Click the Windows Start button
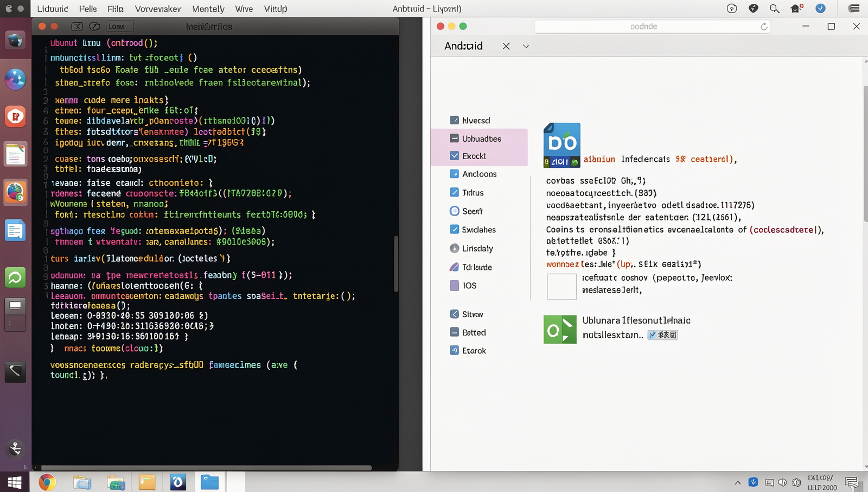Viewport: 868px width, 492px height. [x=15, y=482]
